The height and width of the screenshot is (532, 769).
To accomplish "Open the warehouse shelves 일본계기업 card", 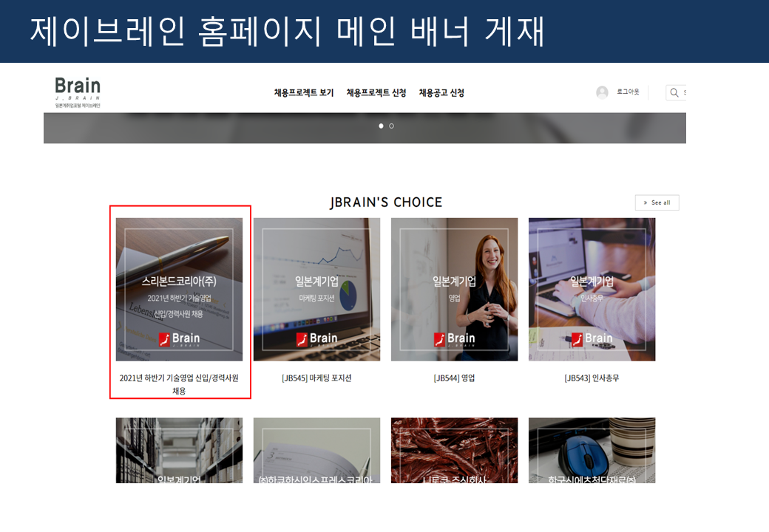I will 179,450.
